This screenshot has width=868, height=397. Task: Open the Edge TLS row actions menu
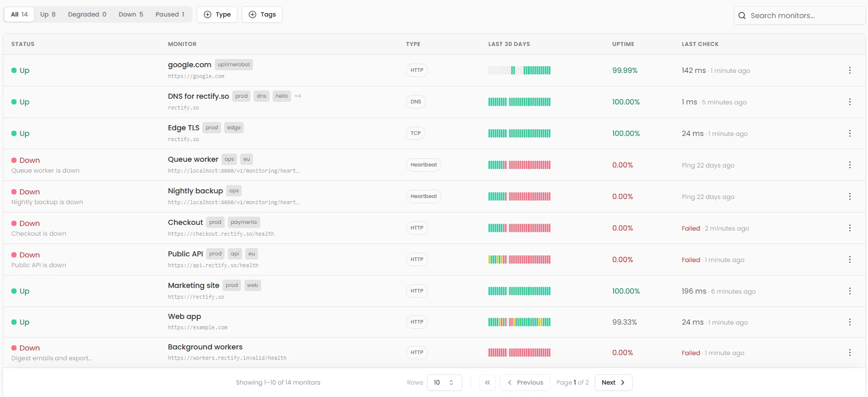(x=849, y=133)
